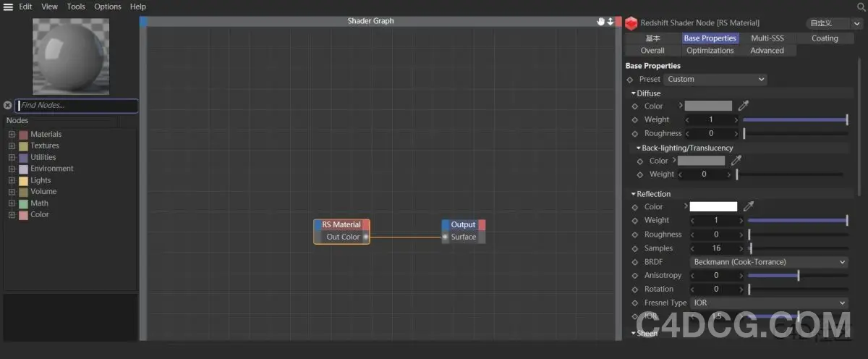The height and width of the screenshot is (359, 868).
Task: Toggle keyframe diamond for Fresnel Type
Action: pos(635,303)
